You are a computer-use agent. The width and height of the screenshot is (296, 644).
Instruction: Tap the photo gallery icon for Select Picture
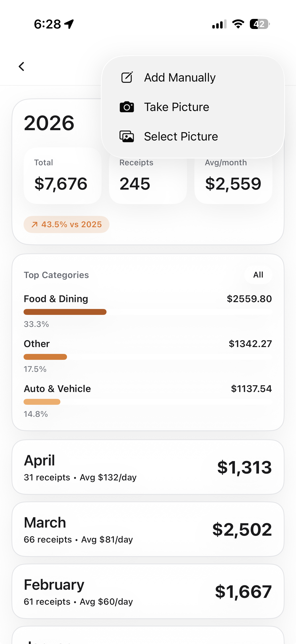[127, 137]
